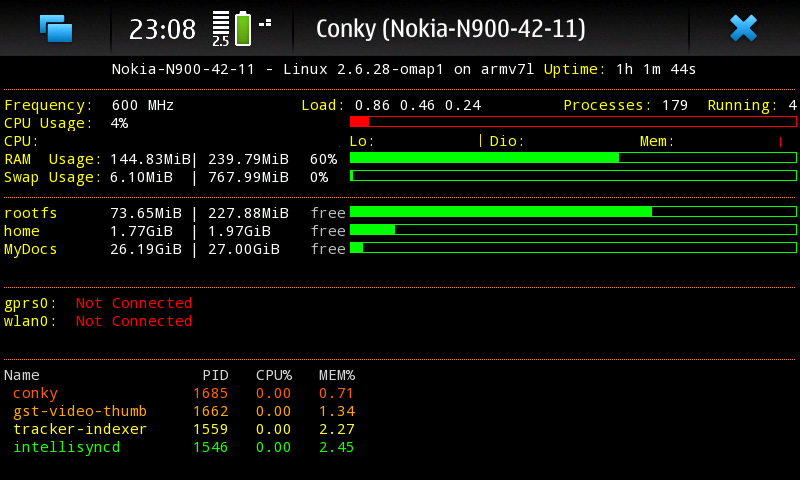Tap the 2.5G signal strength icon
The height and width of the screenshot is (480, 800).
point(221,29)
